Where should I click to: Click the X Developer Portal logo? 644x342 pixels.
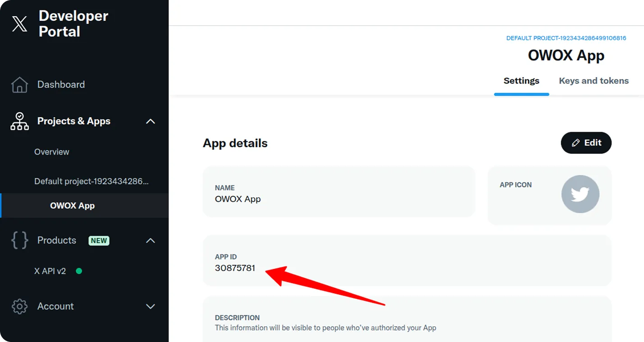tap(19, 23)
